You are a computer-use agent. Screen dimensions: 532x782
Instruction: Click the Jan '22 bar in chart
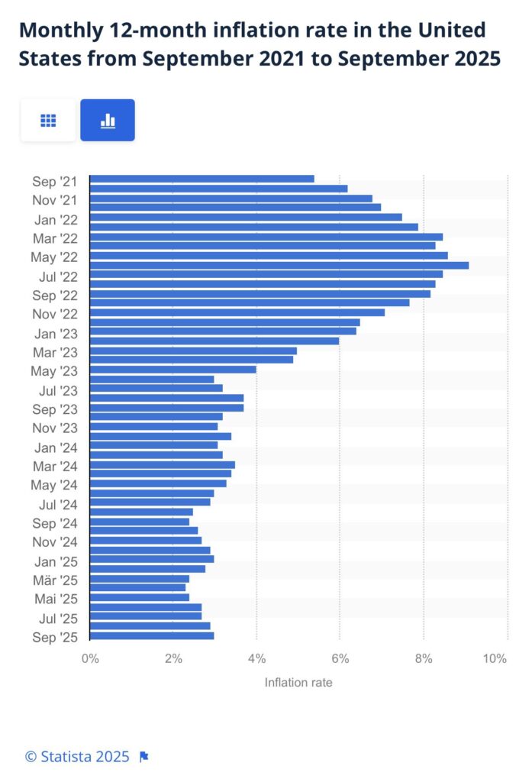pyautogui.click(x=246, y=217)
